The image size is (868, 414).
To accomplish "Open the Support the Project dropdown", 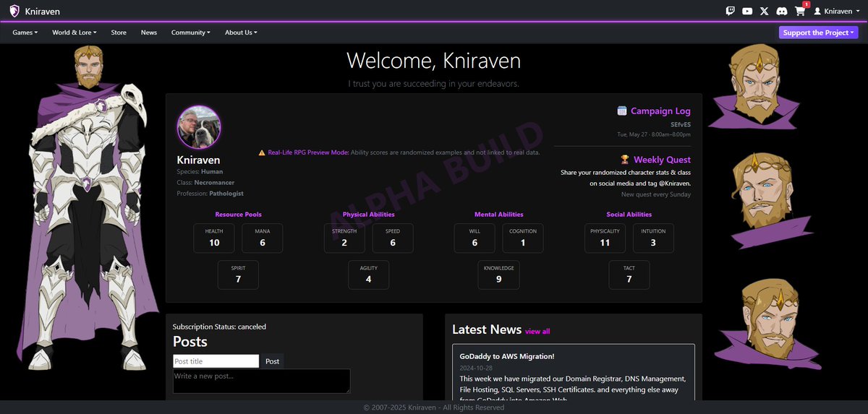I will (x=819, y=33).
